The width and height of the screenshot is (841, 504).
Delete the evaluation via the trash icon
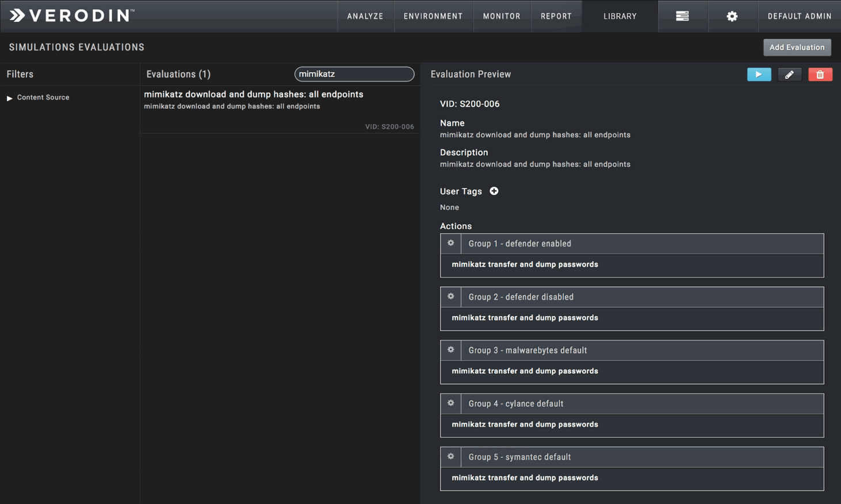tap(820, 74)
